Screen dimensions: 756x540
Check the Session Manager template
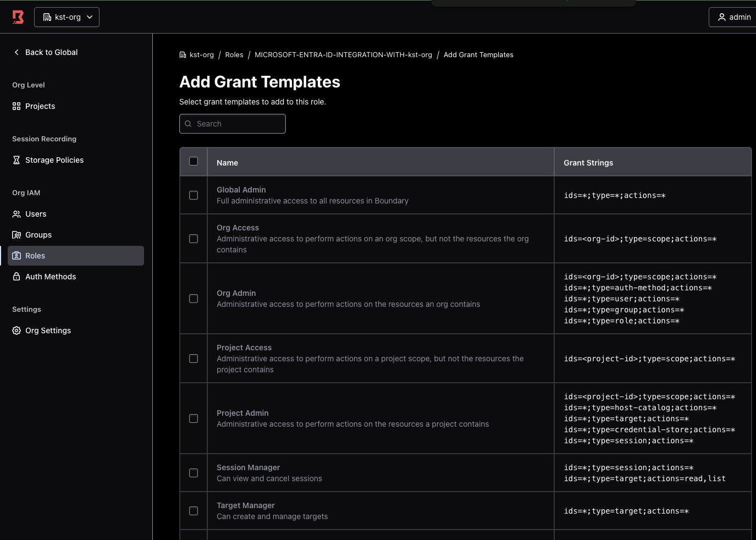point(194,473)
